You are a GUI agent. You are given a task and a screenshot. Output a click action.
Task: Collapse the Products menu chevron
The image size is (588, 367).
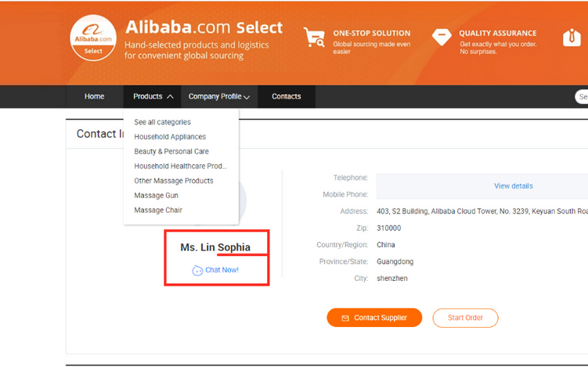[170, 97]
